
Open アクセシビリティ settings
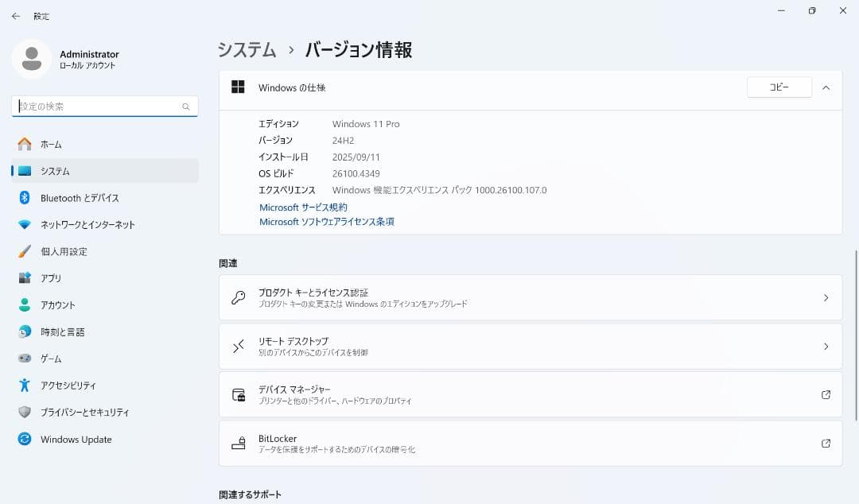click(x=105, y=385)
